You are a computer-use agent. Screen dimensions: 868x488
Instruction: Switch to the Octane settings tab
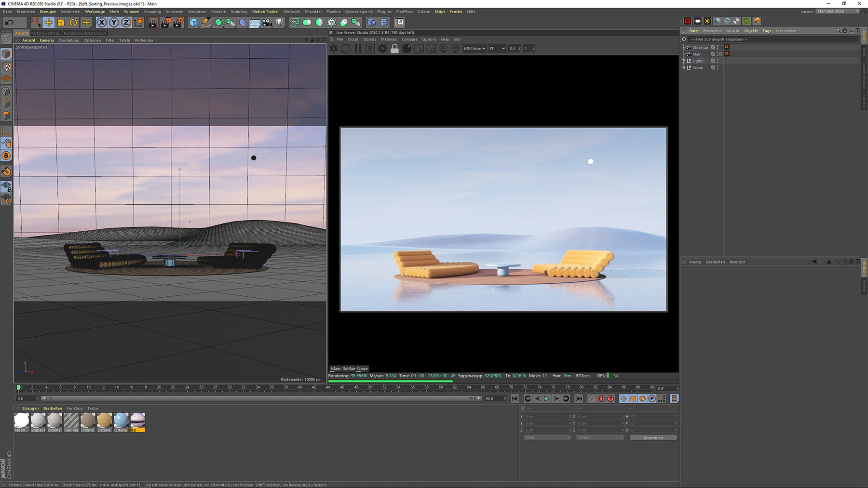(46, 33)
